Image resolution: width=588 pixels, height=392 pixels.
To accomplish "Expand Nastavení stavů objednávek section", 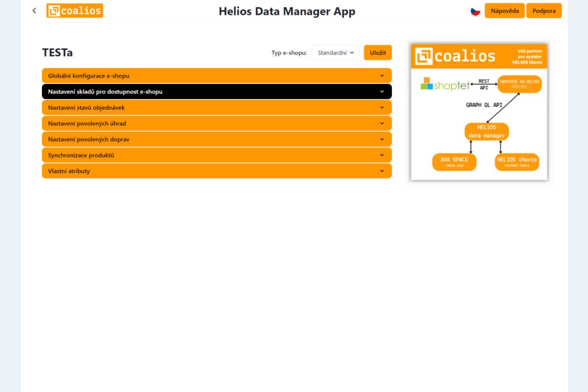I will tap(217, 108).
